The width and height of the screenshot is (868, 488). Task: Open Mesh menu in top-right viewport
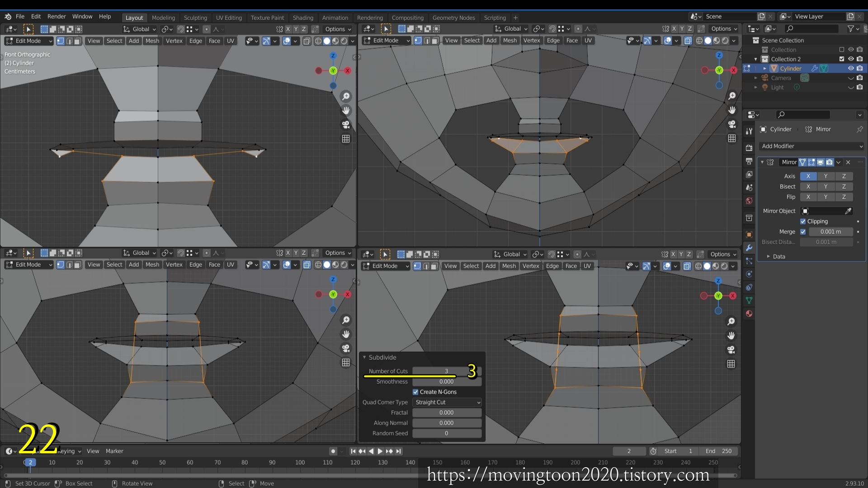(509, 40)
